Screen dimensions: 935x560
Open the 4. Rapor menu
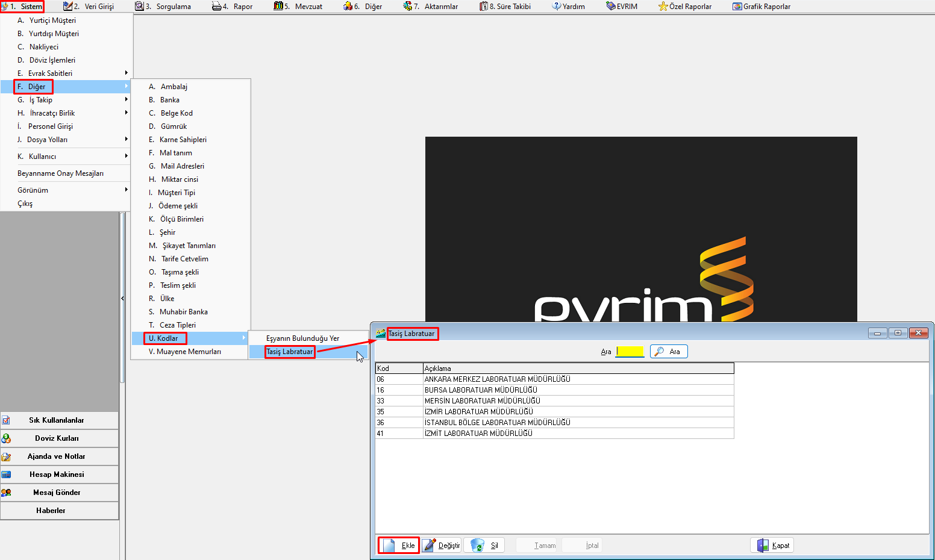pos(232,7)
